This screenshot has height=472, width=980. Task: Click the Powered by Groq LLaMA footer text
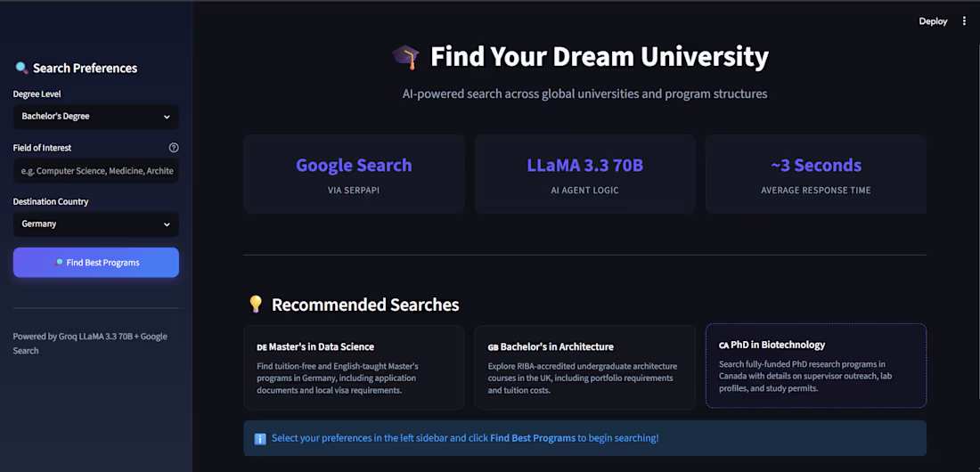pos(90,343)
